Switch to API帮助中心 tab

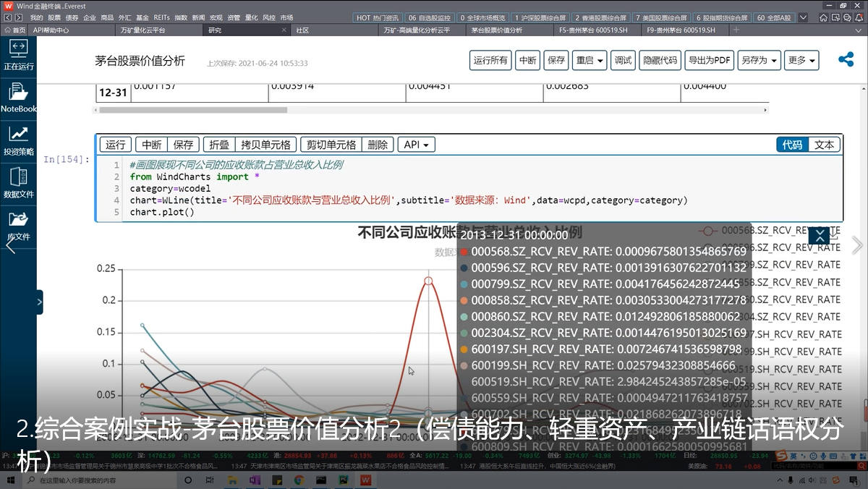pos(72,30)
